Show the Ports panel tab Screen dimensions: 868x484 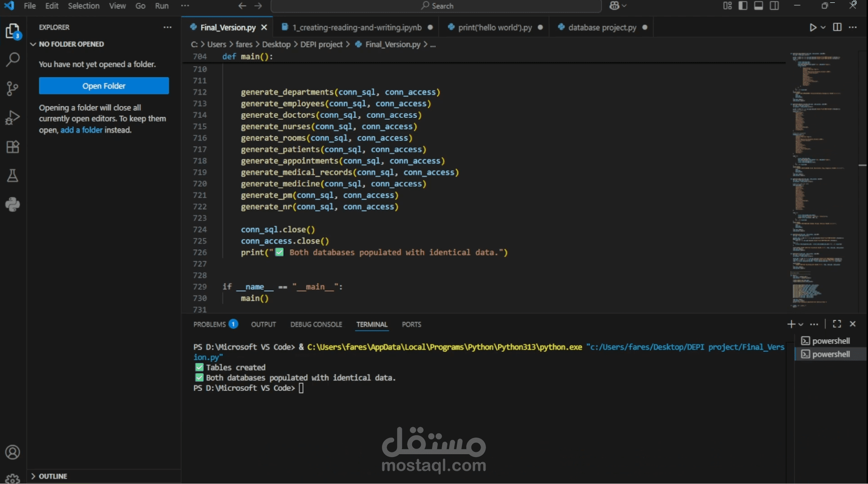(411, 324)
